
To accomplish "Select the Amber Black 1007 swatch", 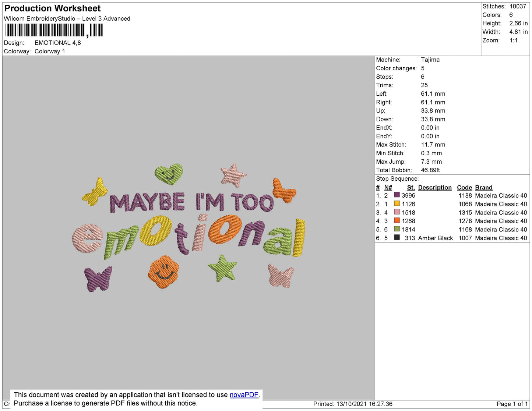I will [x=397, y=237].
